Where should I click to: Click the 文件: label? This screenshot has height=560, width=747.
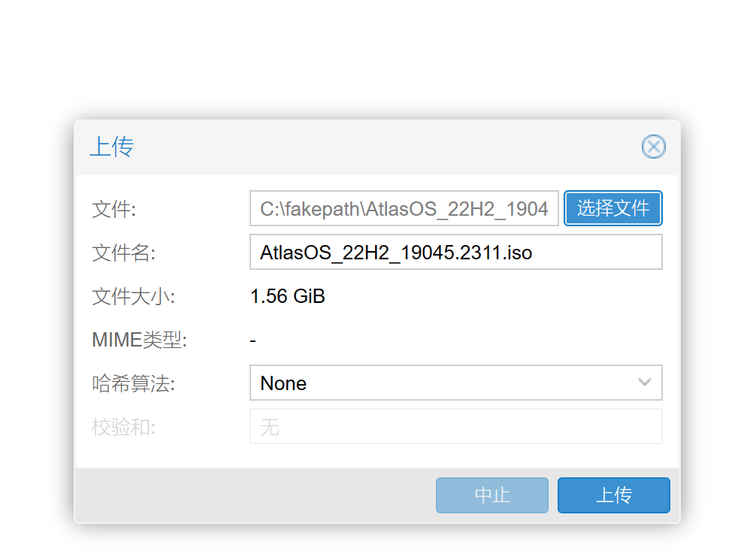coord(114,209)
